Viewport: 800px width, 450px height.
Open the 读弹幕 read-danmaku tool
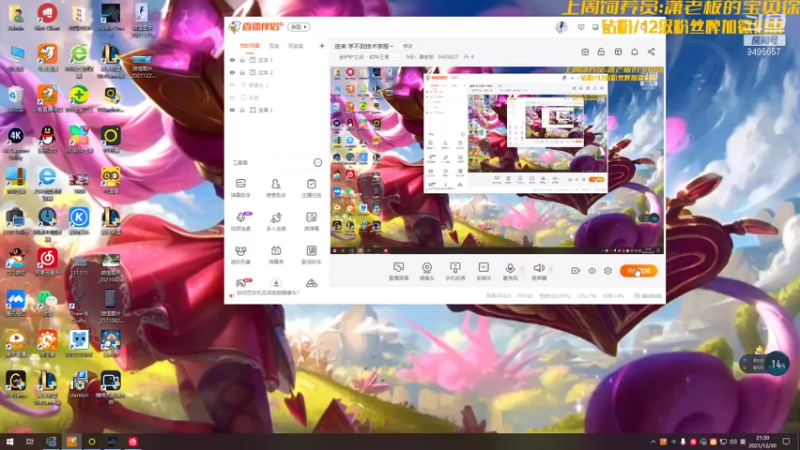(x=311, y=221)
